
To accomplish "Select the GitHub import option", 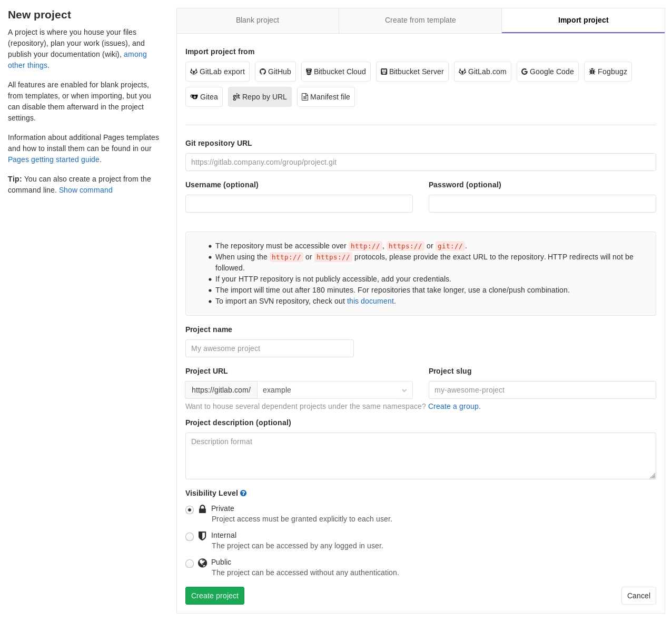I will (275, 72).
